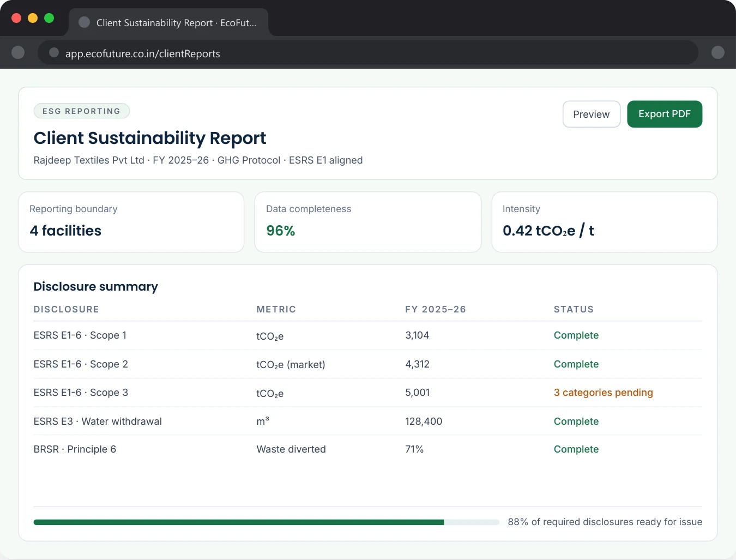Click the STATUS column header
The image size is (736, 560).
(574, 309)
